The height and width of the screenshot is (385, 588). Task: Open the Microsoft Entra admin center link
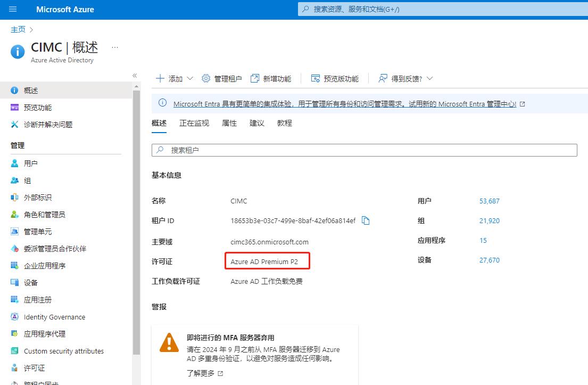(345, 104)
